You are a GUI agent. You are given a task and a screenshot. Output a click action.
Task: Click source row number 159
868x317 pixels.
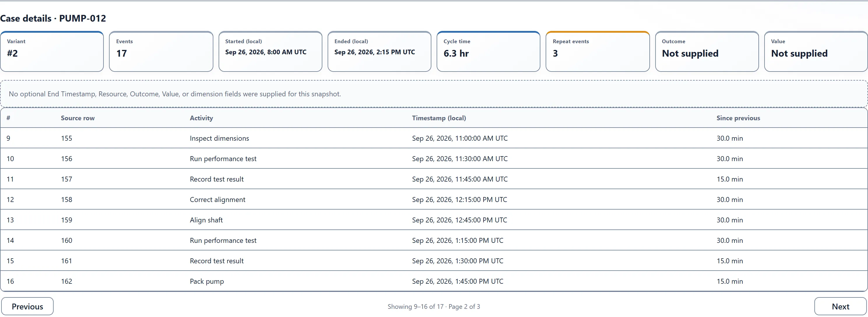67,220
